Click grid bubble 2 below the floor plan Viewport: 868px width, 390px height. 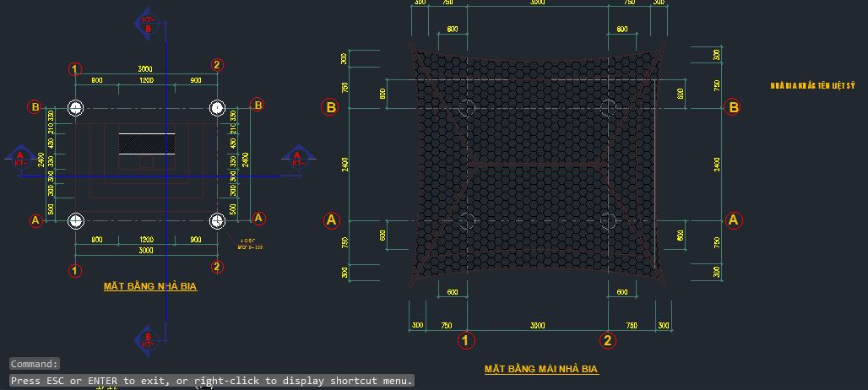(x=217, y=267)
